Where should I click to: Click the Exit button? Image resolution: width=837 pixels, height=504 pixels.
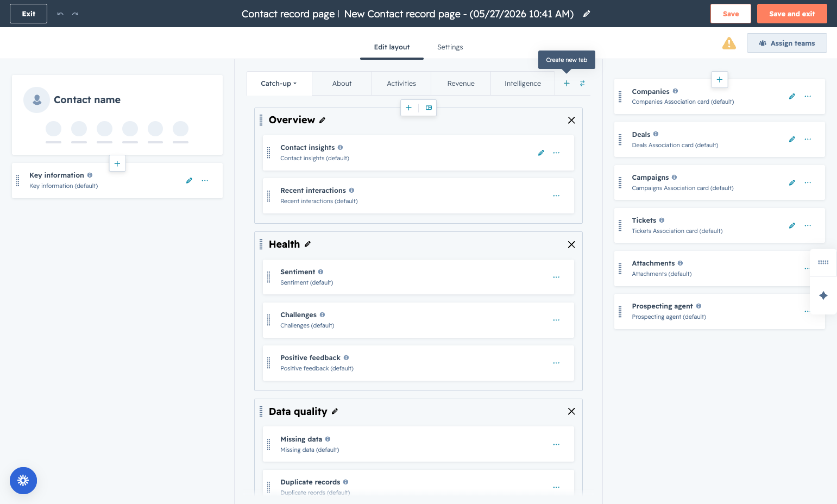[x=29, y=14]
